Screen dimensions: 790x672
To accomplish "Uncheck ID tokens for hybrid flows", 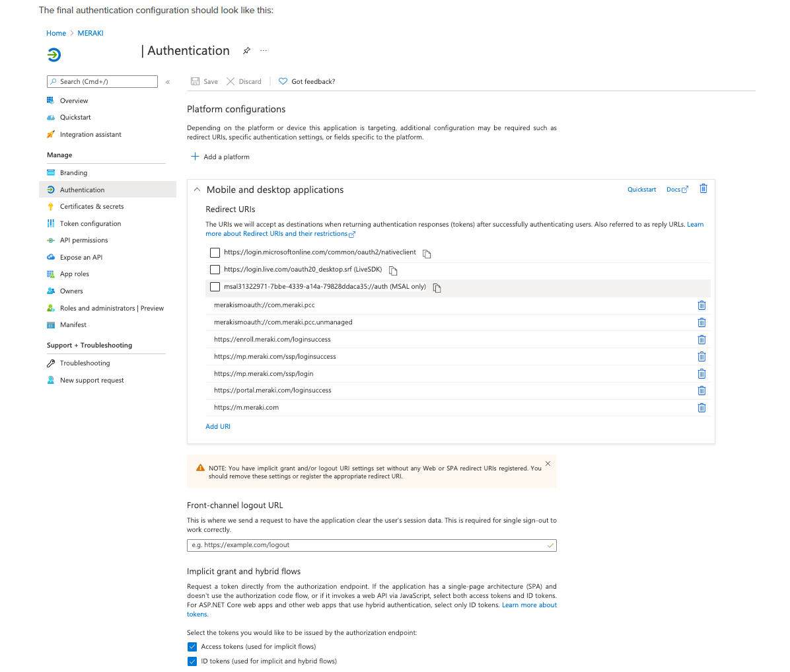I will [192, 661].
